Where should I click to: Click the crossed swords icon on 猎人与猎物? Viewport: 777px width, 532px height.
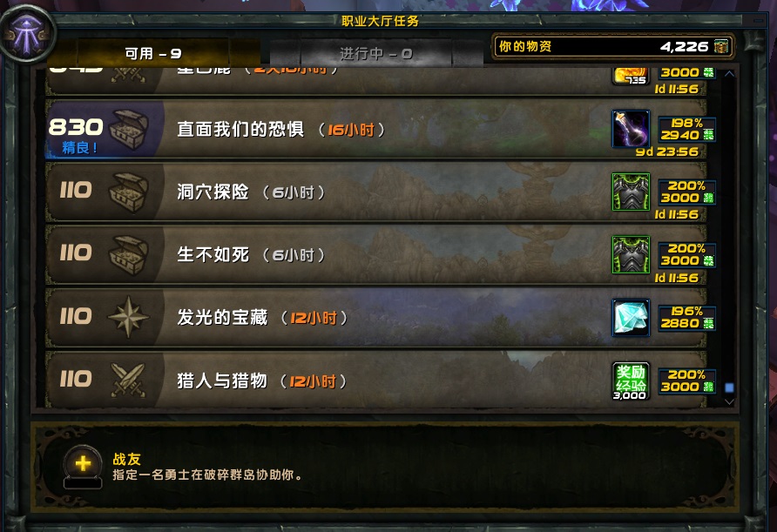coord(128,380)
